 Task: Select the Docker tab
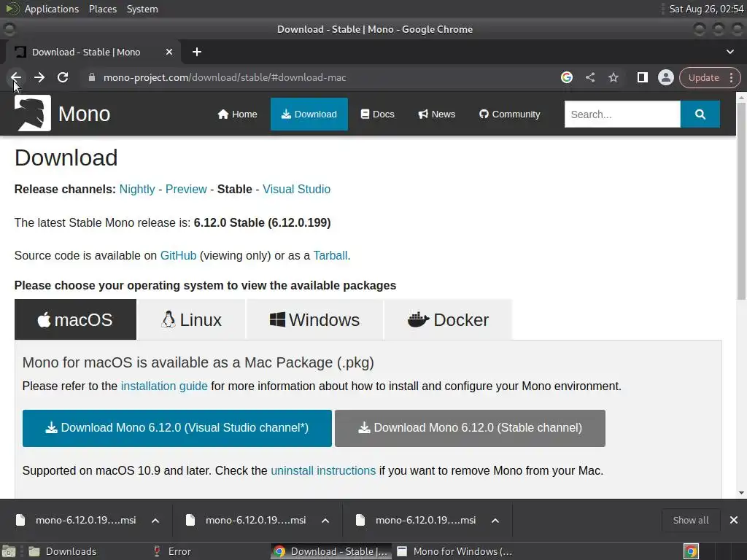[x=448, y=319]
